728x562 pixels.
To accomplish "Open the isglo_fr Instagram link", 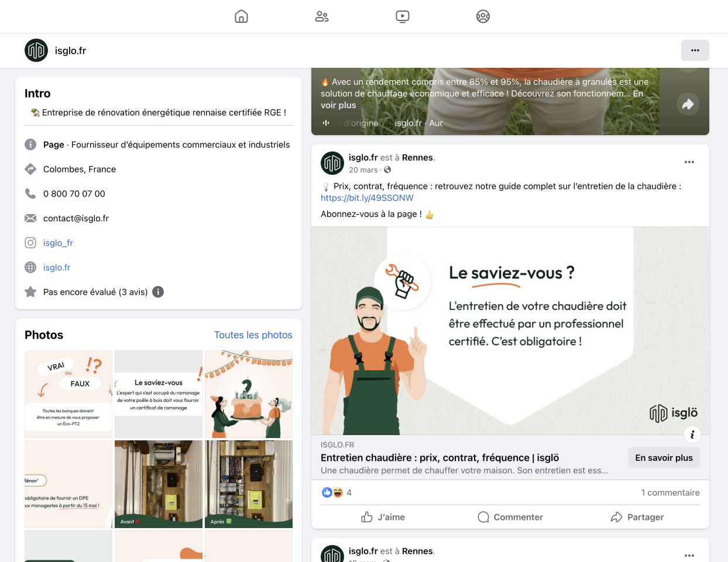I will click(x=58, y=243).
